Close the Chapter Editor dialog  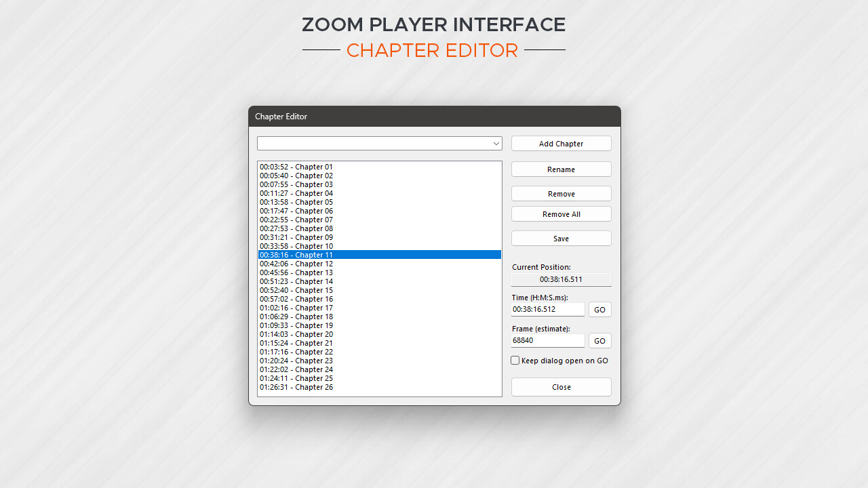561,387
